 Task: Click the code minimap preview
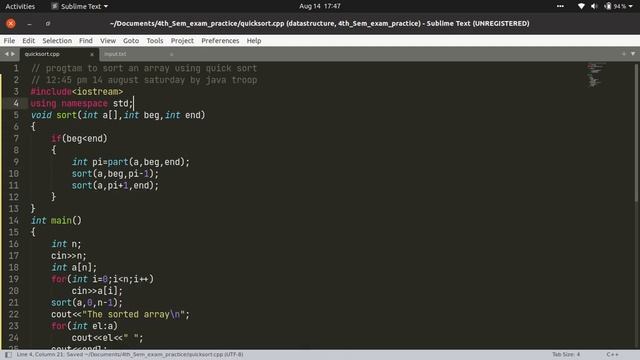coord(596,75)
